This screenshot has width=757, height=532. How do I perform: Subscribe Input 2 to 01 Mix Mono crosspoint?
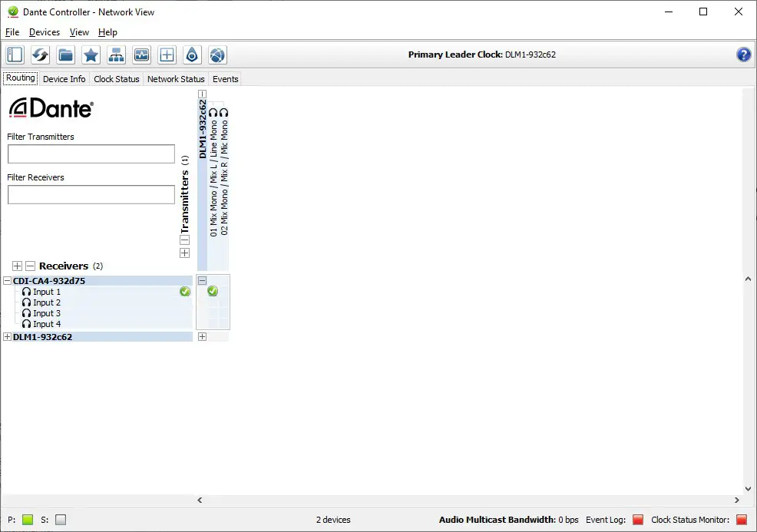(x=213, y=302)
